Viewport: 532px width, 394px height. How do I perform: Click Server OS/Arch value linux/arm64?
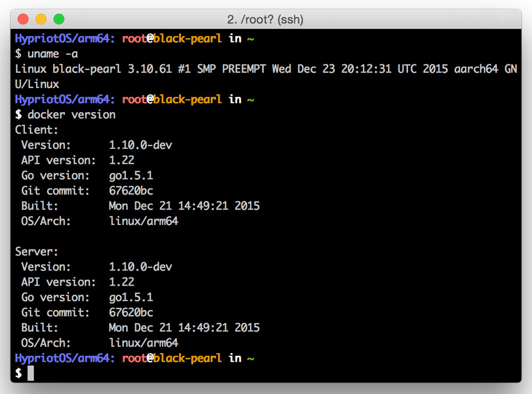click(x=144, y=343)
